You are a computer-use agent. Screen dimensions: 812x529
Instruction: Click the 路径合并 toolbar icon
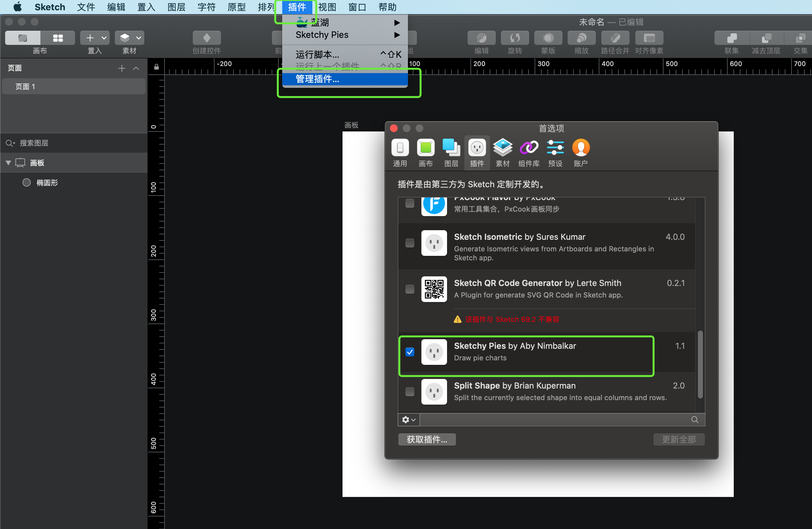click(615, 38)
